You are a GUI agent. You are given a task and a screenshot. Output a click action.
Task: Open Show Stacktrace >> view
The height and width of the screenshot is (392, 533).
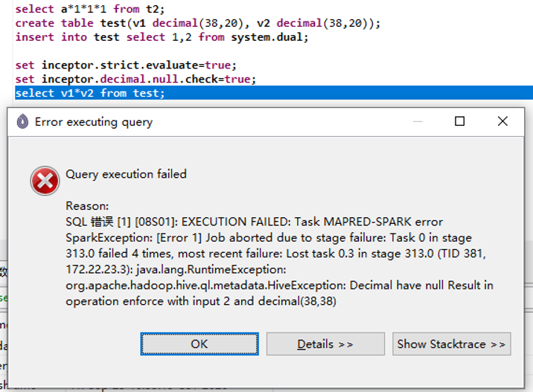(451, 344)
